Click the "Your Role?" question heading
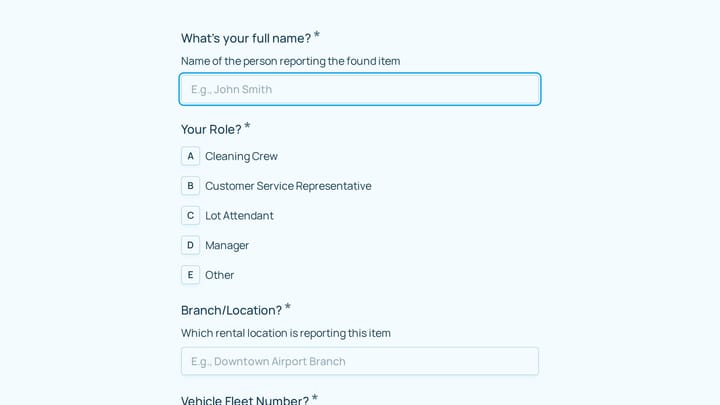The image size is (720, 405). coord(211,129)
